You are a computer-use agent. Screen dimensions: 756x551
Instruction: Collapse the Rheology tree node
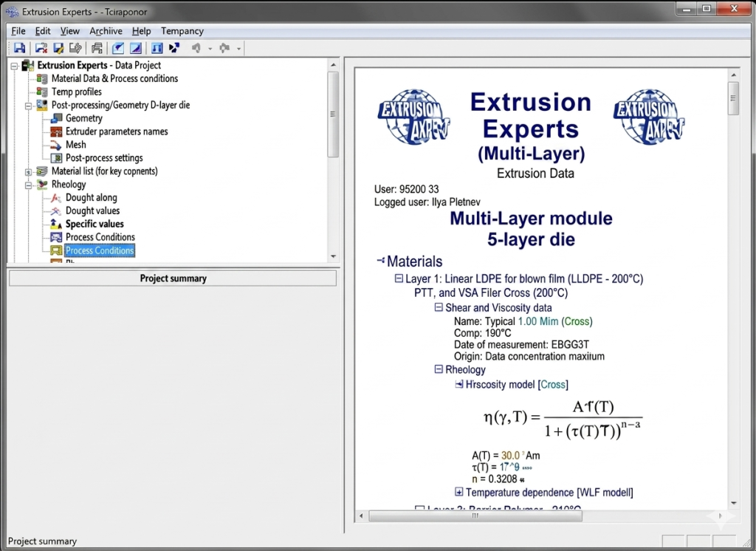29,185
